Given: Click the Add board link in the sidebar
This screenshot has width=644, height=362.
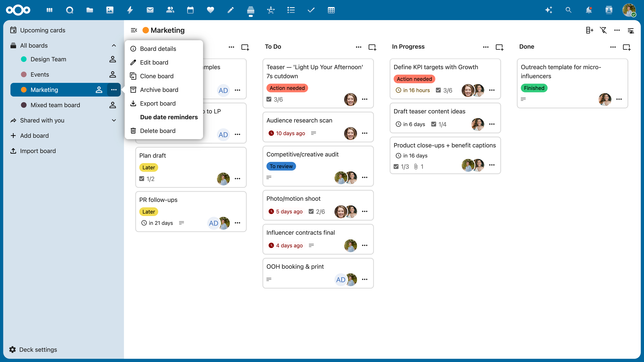Looking at the screenshot, I should 34,135.
